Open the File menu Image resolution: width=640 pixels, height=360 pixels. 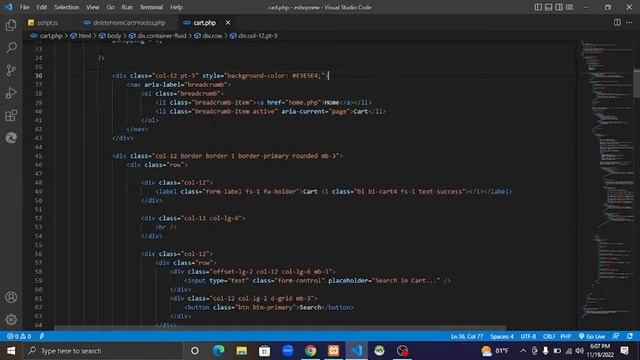[x=24, y=7]
